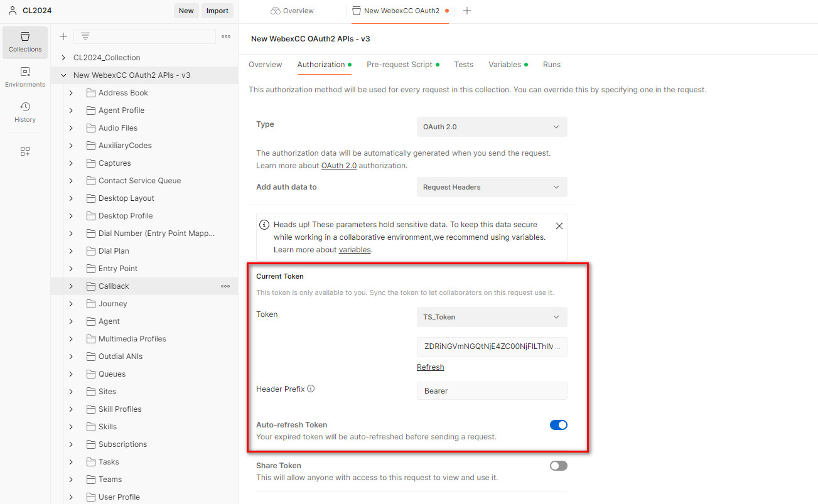
Task: Dismiss the Heads up sensitive data notice
Action: (559, 226)
